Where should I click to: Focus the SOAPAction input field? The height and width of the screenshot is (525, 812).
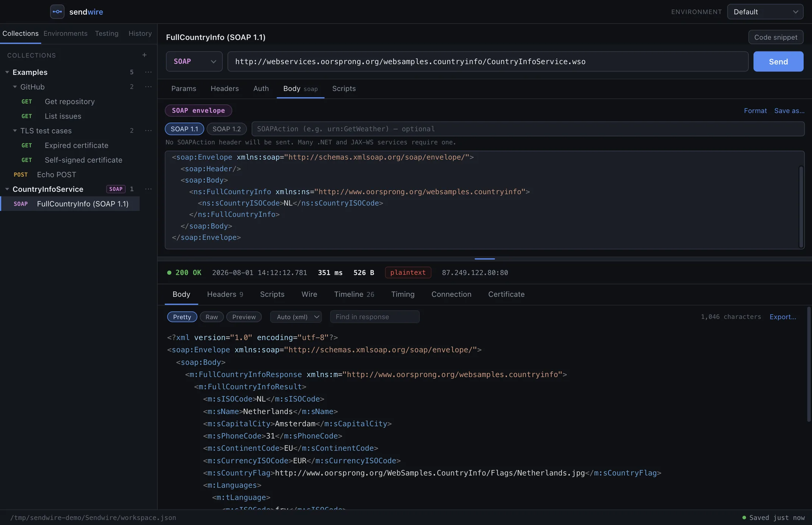click(528, 129)
